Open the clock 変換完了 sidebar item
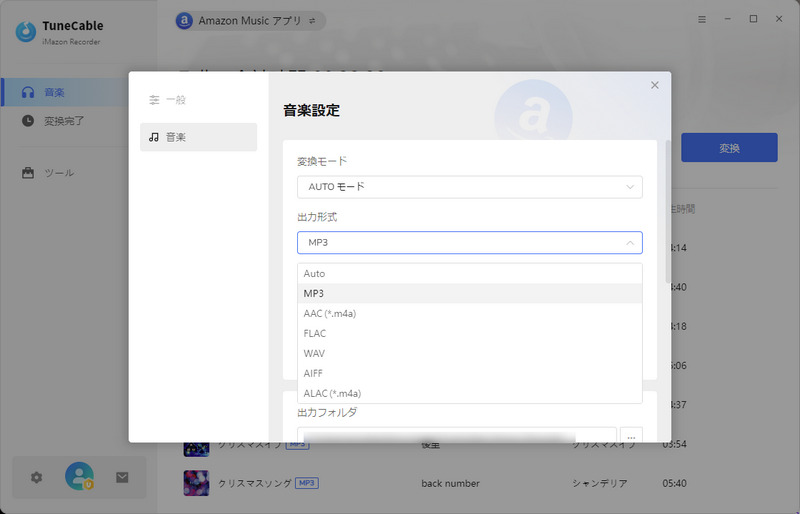800x514 pixels. (x=64, y=121)
